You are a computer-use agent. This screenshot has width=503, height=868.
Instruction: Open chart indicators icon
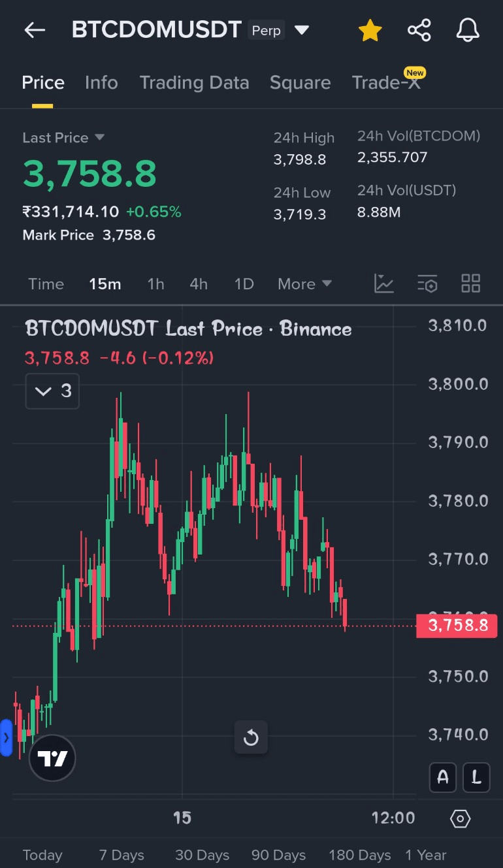383,283
